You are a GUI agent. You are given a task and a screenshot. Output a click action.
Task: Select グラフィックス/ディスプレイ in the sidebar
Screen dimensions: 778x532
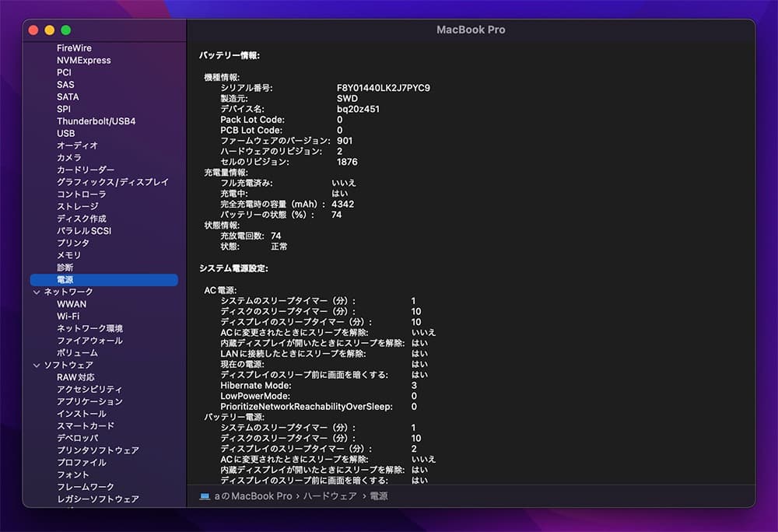pyautogui.click(x=113, y=182)
